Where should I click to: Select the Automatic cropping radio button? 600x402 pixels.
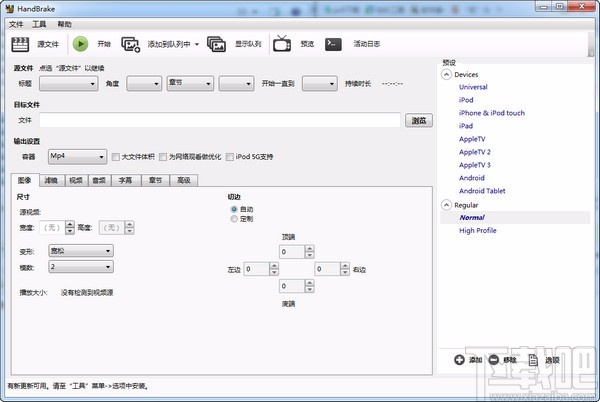(x=234, y=209)
